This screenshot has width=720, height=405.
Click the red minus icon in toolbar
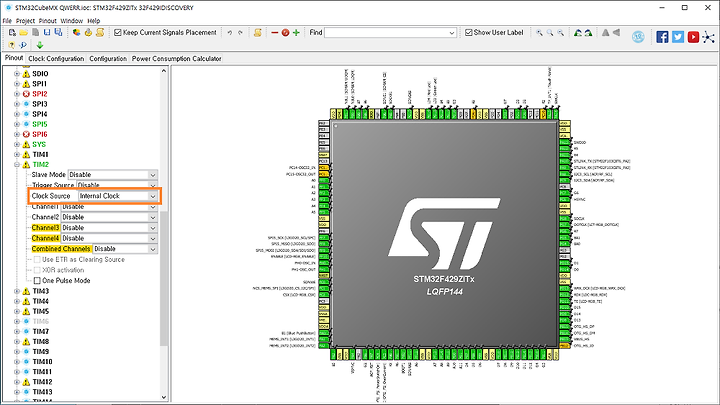click(275, 33)
